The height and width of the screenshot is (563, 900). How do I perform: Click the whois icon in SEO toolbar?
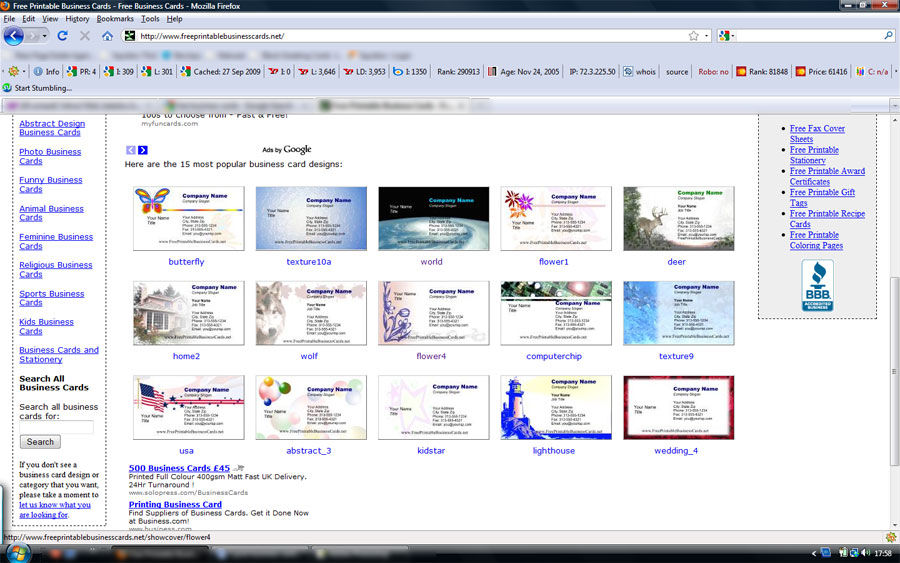point(628,72)
